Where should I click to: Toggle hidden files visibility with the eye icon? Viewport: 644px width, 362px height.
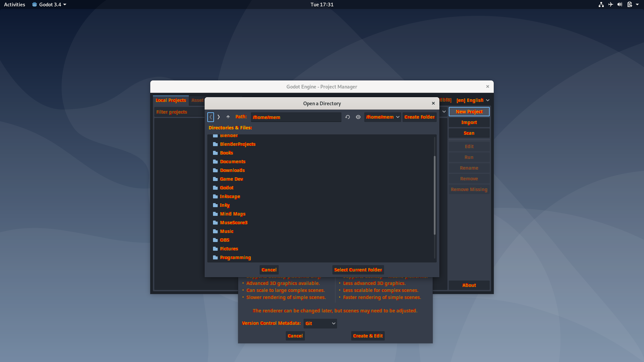pyautogui.click(x=358, y=117)
